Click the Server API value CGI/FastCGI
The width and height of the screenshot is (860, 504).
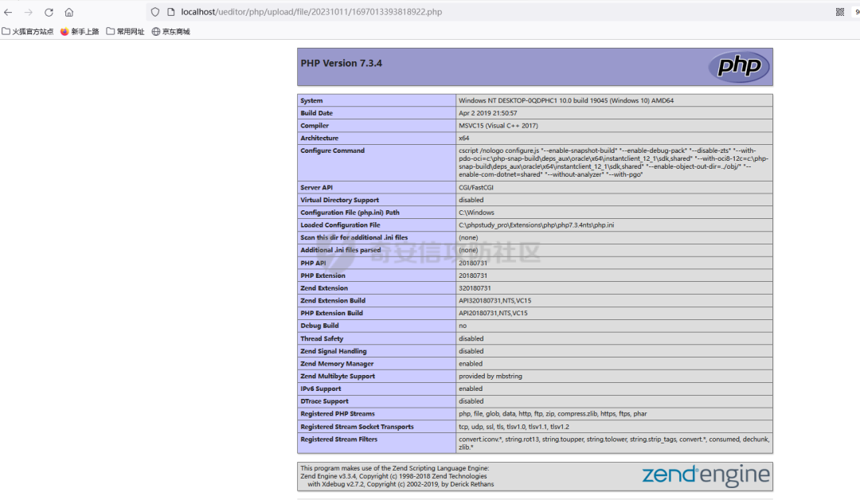(x=476, y=188)
